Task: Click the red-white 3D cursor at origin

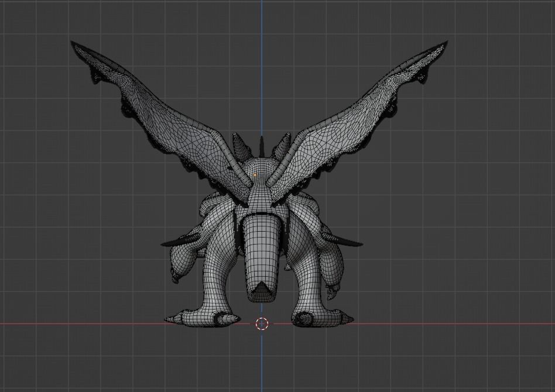Action: (x=262, y=324)
